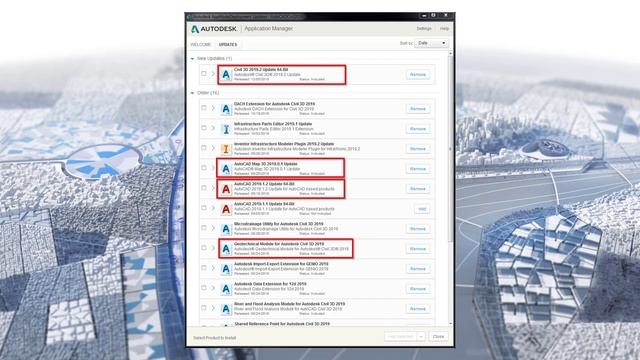The image size is (640, 360).
Task: Expand the River and Flood Analysis row chevron
Action: coord(213,308)
